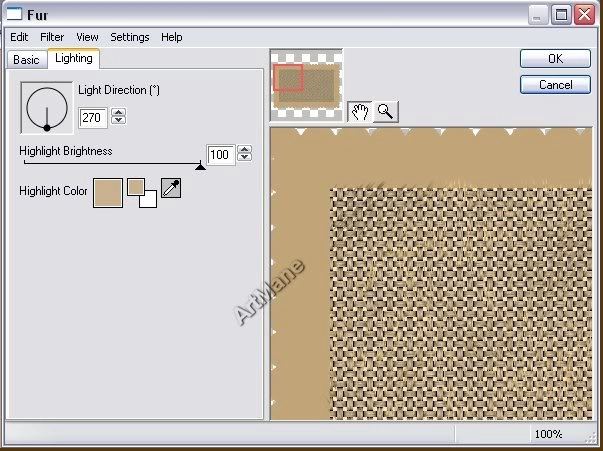The height and width of the screenshot is (451, 603).
Task: Switch to the Basic tab
Action: (x=26, y=60)
